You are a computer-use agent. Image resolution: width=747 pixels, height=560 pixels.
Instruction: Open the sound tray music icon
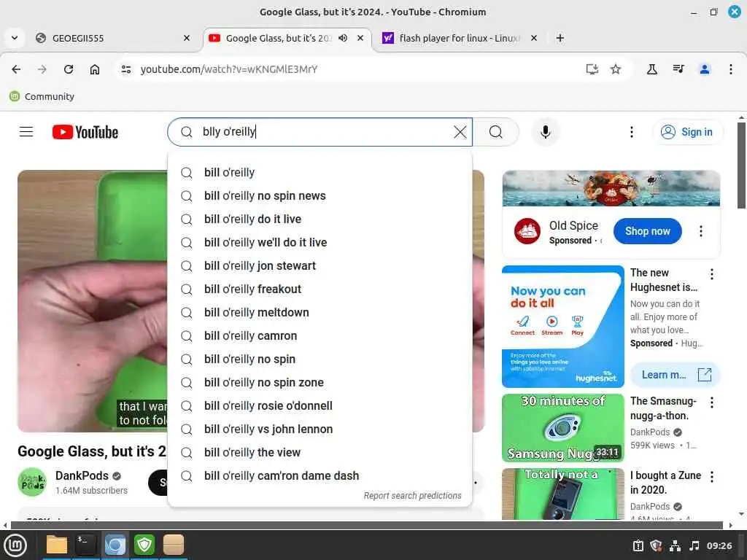pyautogui.click(x=694, y=545)
